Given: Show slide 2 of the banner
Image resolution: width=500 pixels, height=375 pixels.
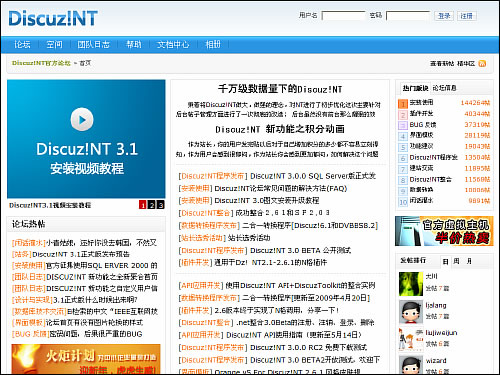Looking at the screenshot, I should 152,205.
